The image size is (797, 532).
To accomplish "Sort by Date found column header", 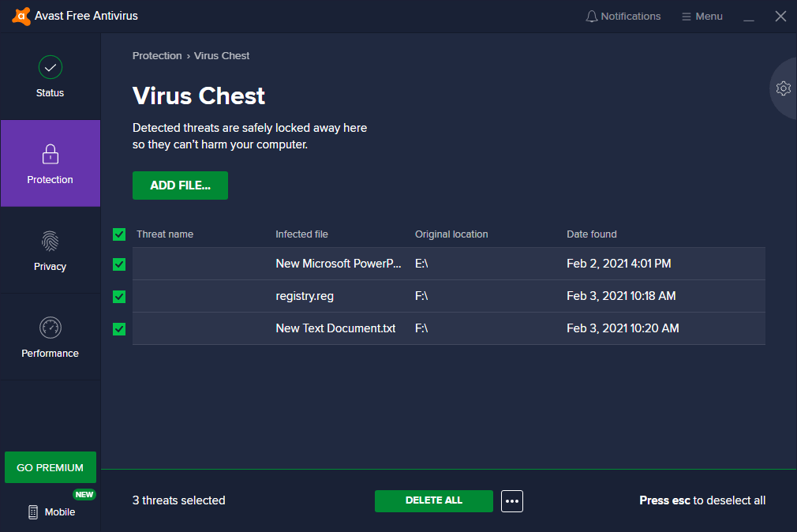I will coord(592,234).
